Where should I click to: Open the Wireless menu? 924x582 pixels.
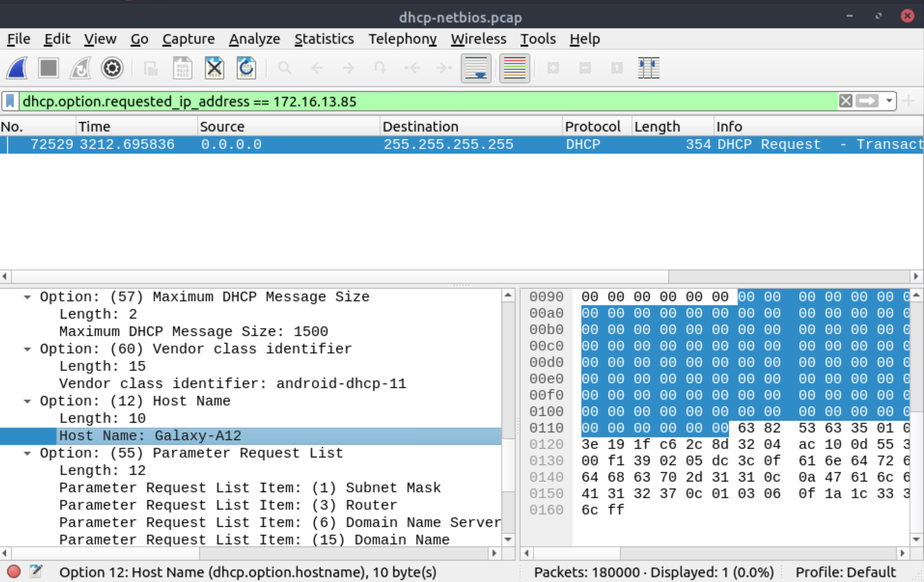pos(478,39)
